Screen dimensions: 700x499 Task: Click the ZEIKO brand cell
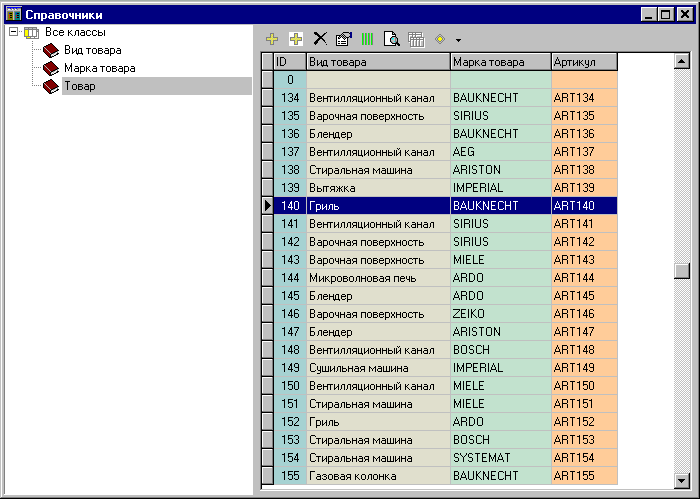pos(501,314)
